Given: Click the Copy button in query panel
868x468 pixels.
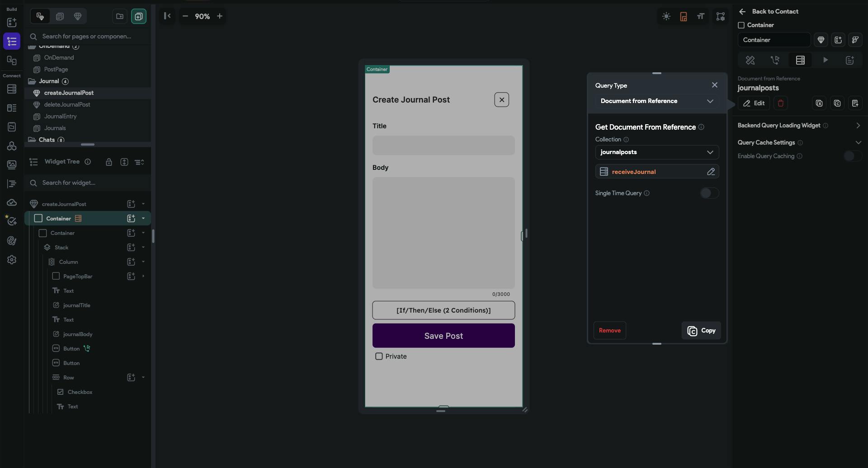Looking at the screenshot, I should (701, 331).
